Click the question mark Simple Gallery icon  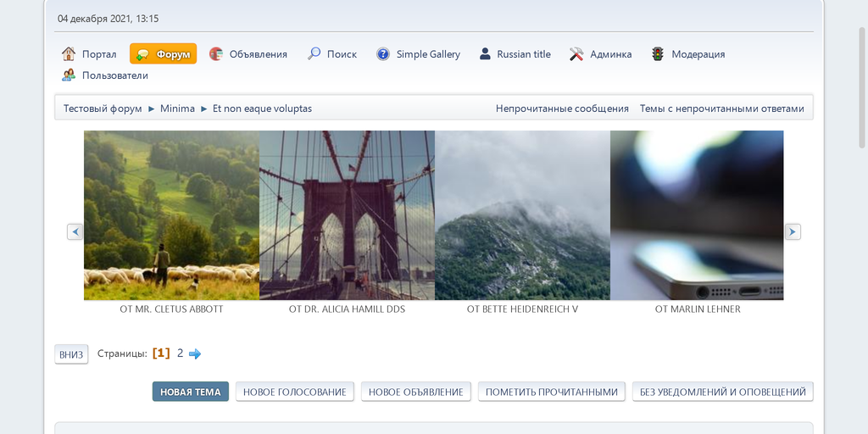(383, 54)
